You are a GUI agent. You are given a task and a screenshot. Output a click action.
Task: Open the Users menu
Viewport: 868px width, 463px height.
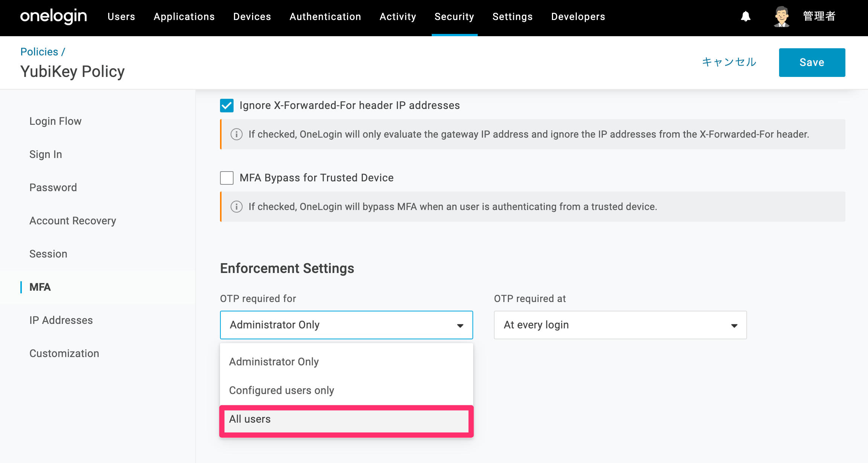(x=121, y=17)
